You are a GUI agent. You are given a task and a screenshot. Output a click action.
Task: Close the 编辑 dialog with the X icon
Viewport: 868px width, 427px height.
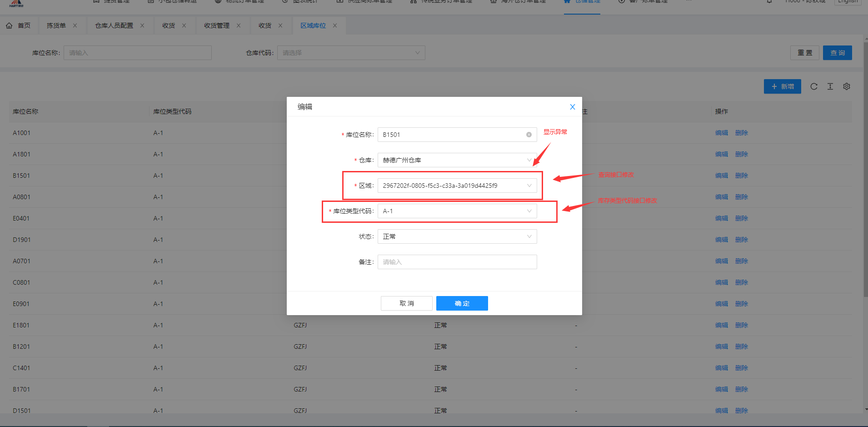point(572,107)
